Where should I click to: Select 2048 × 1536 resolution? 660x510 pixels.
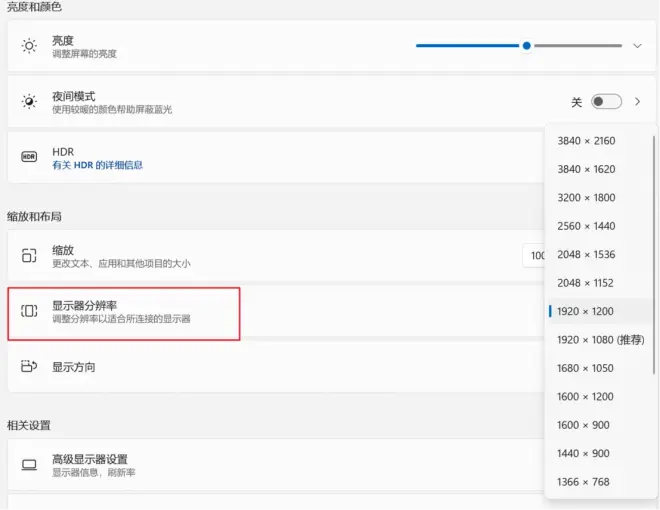coord(599,254)
